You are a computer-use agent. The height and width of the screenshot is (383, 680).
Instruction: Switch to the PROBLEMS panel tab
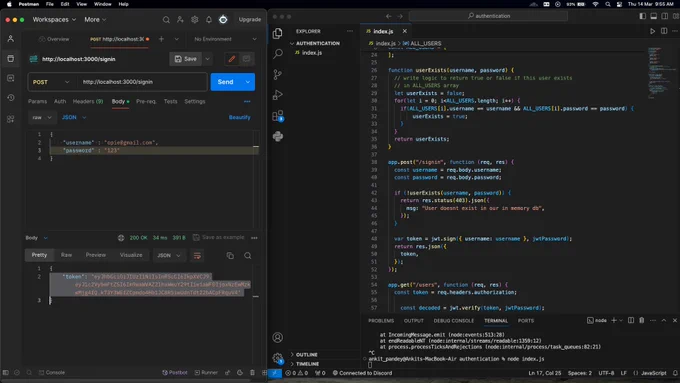[x=381, y=321]
